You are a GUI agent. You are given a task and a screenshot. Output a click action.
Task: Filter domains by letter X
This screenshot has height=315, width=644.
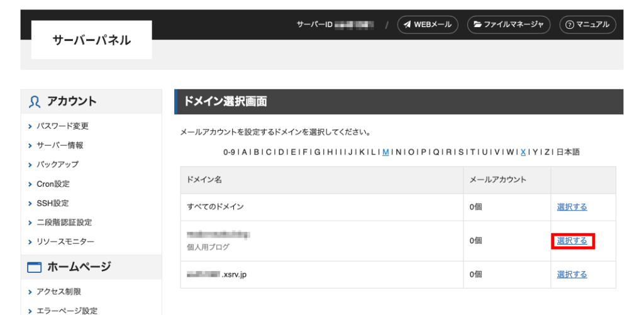click(523, 152)
